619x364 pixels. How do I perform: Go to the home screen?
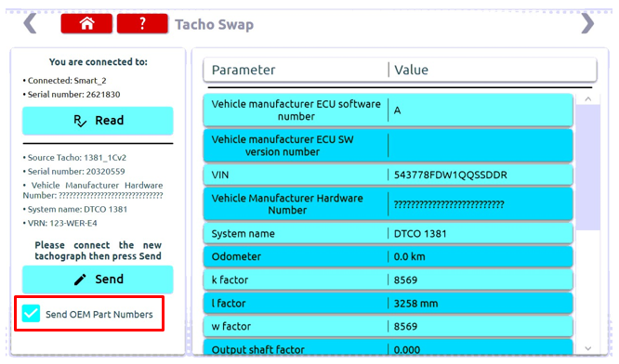pos(86,23)
